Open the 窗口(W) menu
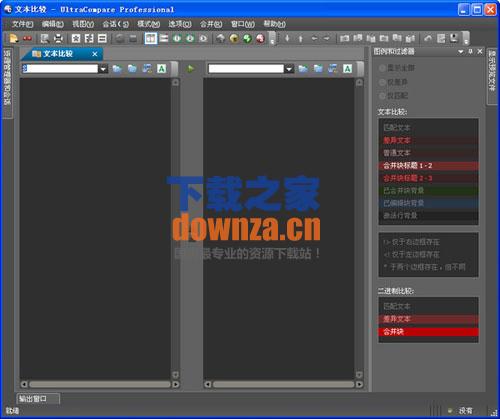 [x=243, y=24]
